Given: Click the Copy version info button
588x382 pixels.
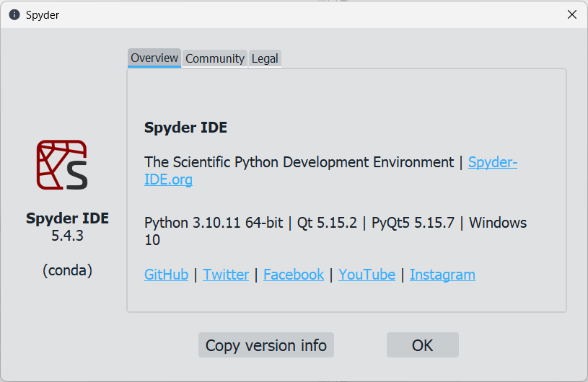Looking at the screenshot, I should [266, 345].
